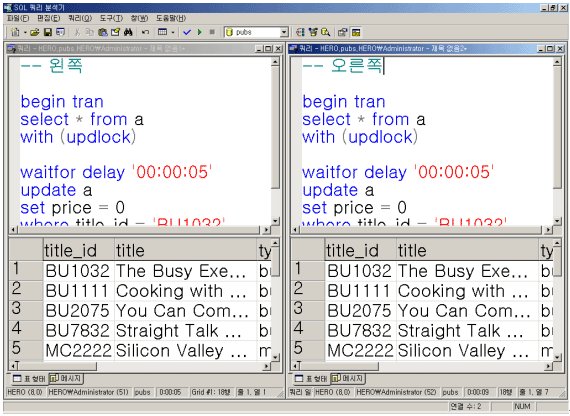The width and height of the screenshot is (570, 416).
Task: Open the 편집(E) menu
Action: click(48, 18)
